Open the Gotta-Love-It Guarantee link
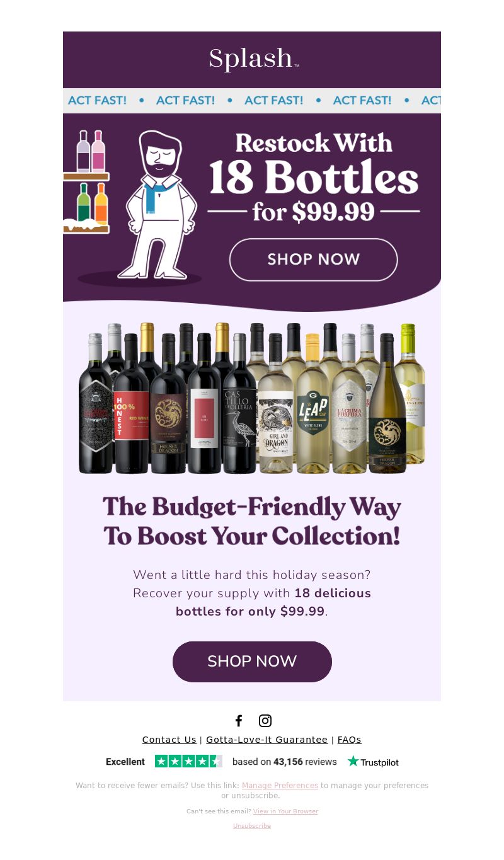504x860 pixels. pyautogui.click(x=267, y=740)
